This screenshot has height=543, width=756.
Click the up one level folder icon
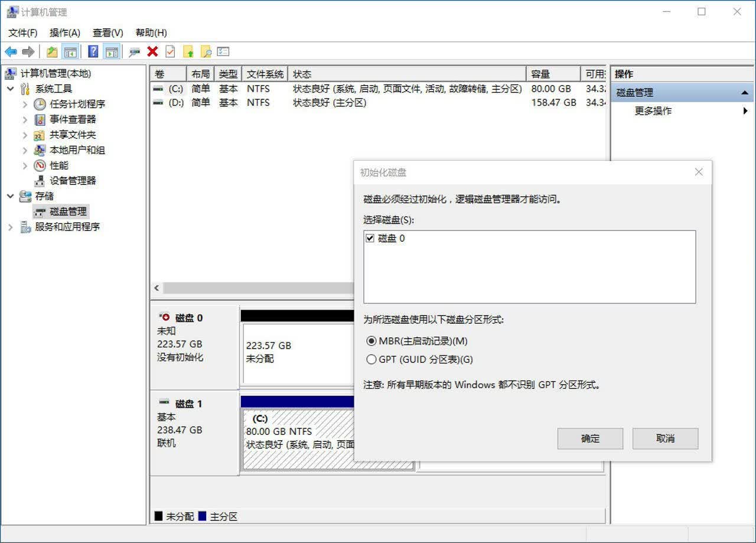point(52,52)
